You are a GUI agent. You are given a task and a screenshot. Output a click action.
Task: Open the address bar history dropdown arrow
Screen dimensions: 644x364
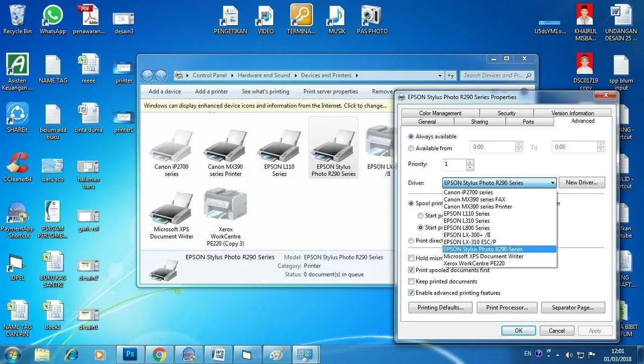point(440,76)
